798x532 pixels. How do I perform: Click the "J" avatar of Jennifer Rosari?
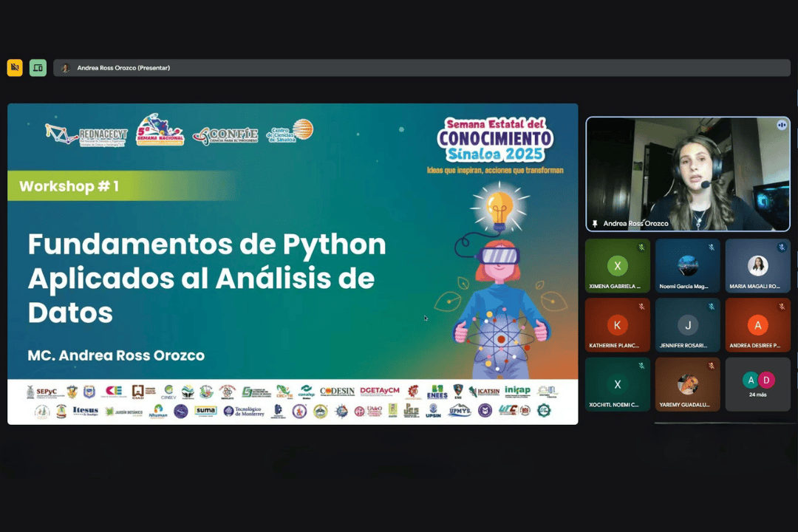[687, 325]
